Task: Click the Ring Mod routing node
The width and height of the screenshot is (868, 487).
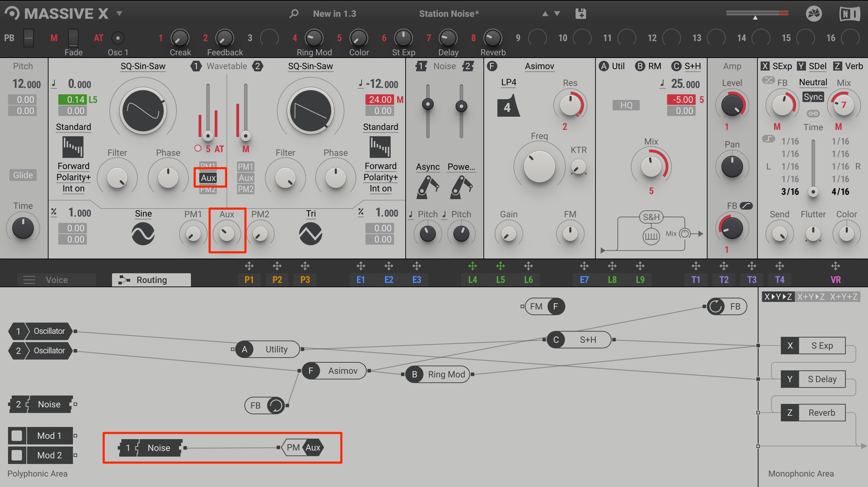Action: click(x=438, y=374)
